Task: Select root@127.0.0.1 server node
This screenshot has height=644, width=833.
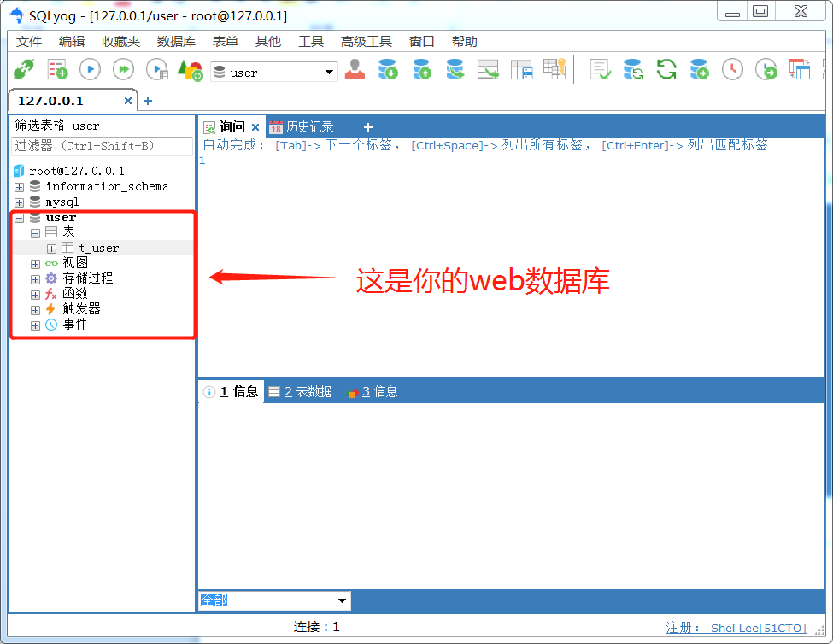Action: pyautogui.click(x=77, y=171)
